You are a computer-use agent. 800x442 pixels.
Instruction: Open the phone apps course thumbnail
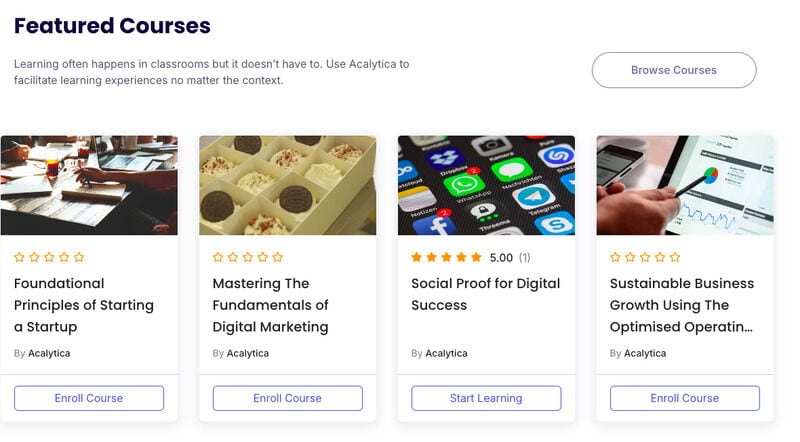(x=486, y=185)
